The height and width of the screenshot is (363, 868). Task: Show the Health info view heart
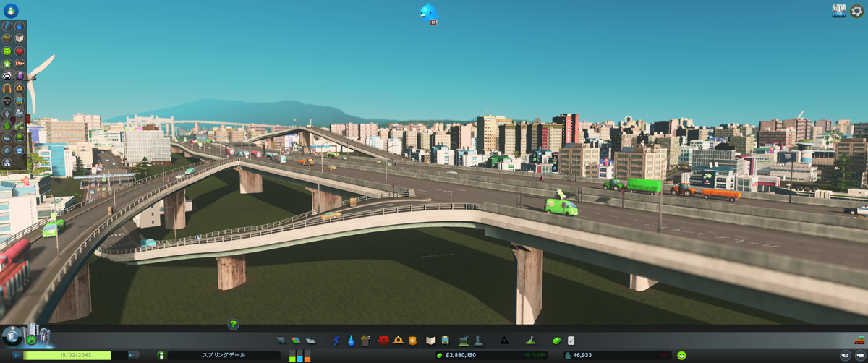(20, 51)
